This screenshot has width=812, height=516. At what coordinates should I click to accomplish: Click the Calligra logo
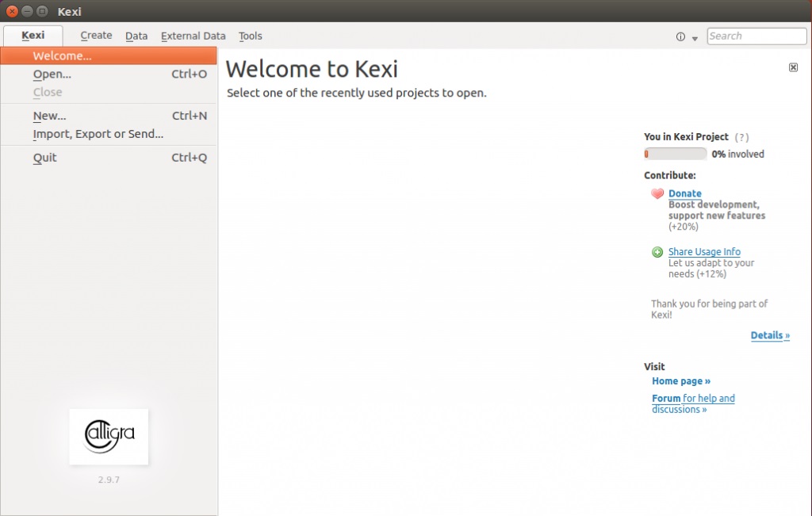coord(109,437)
